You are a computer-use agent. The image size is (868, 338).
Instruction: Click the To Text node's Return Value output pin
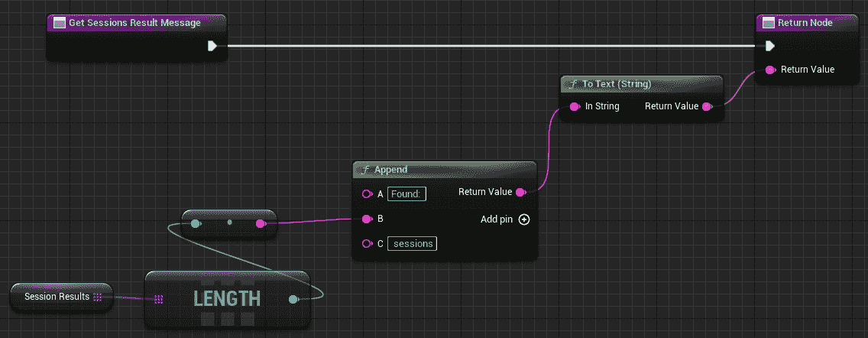pos(706,106)
